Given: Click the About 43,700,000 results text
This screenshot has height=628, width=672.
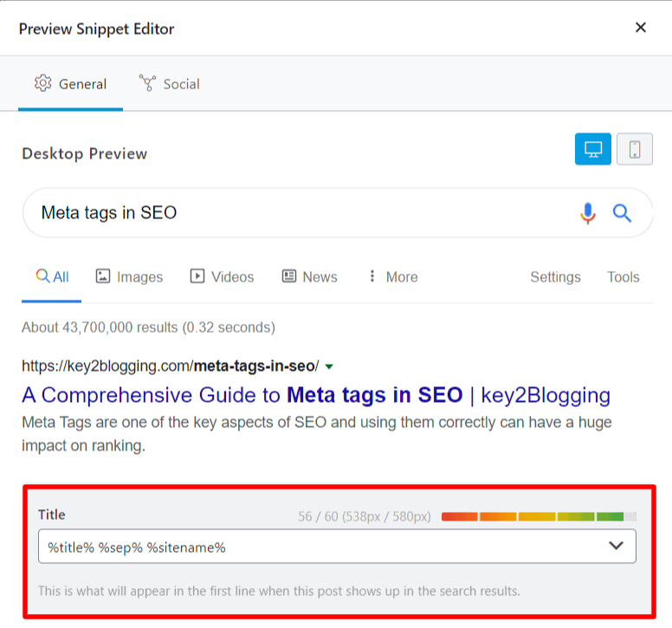Looking at the screenshot, I should click(148, 327).
